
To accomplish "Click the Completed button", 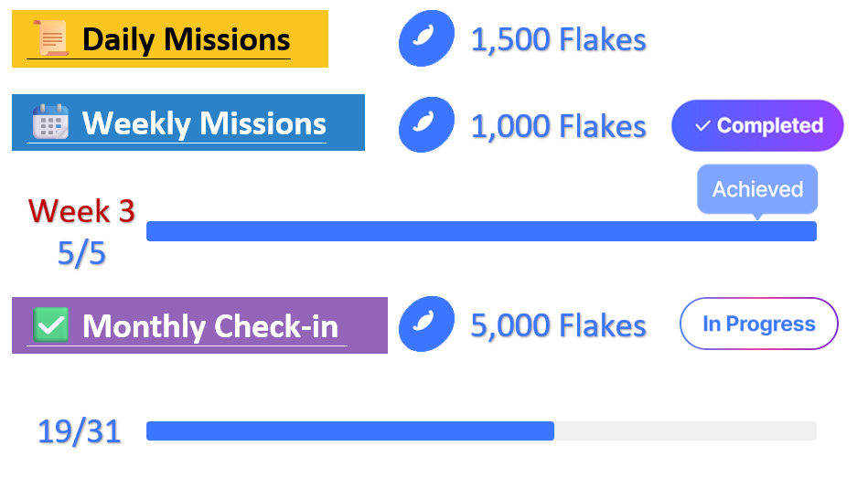I will [x=757, y=125].
